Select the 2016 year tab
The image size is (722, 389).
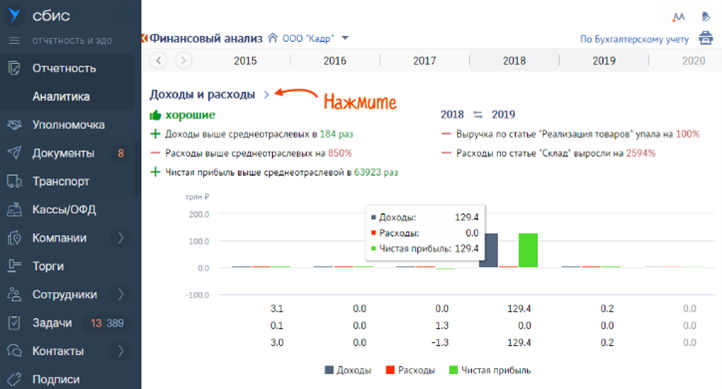[335, 61]
